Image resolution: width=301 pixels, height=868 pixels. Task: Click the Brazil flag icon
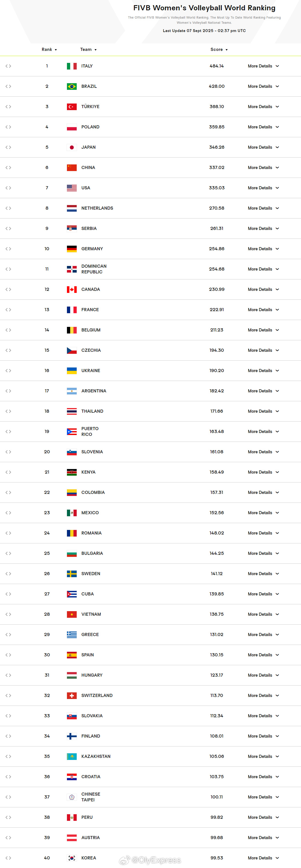coord(72,86)
